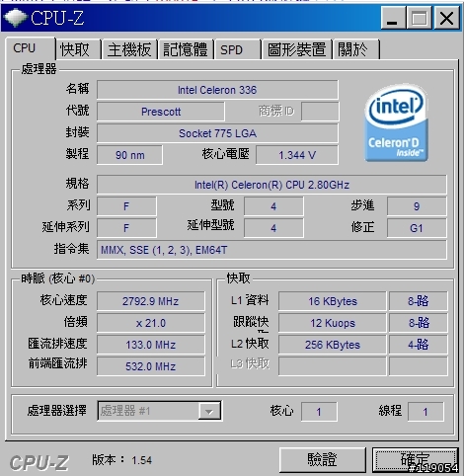The height and width of the screenshot is (476, 464).
Task: Click the 532.0 MHz front side bus value
Action: [151, 366]
